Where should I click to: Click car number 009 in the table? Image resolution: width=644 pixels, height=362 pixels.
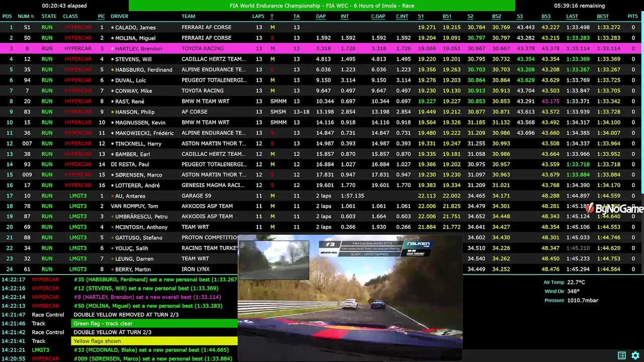pos(27,175)
